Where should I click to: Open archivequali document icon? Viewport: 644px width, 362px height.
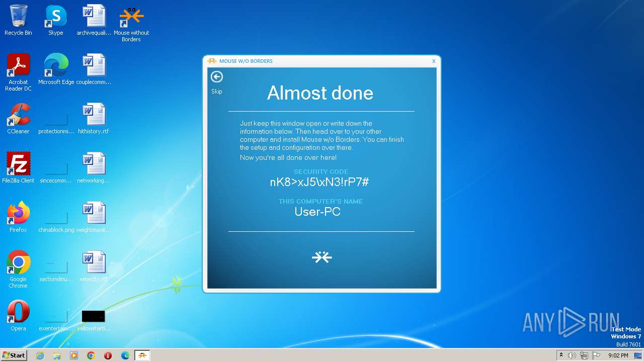(x=94, y=21)
